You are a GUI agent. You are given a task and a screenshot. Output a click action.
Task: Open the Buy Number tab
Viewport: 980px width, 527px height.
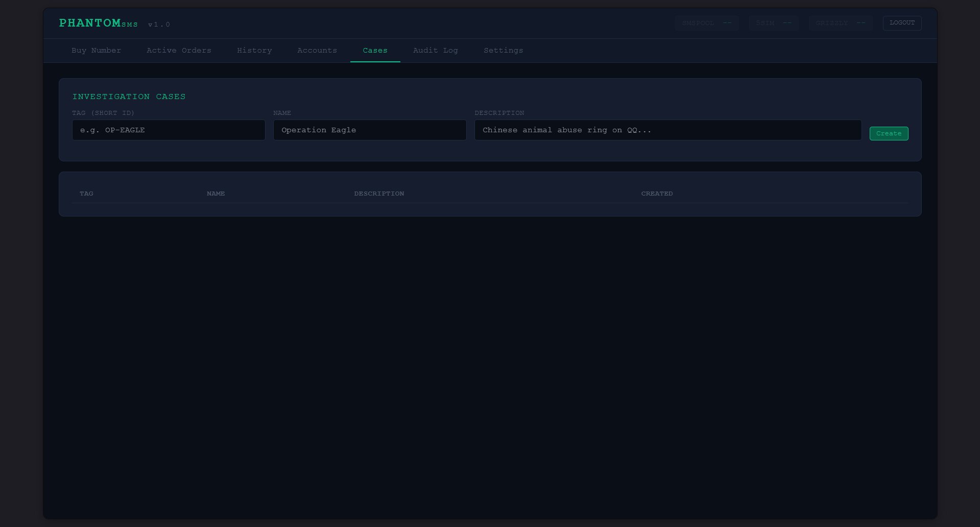pyautogui.click(x=96, y=51)
